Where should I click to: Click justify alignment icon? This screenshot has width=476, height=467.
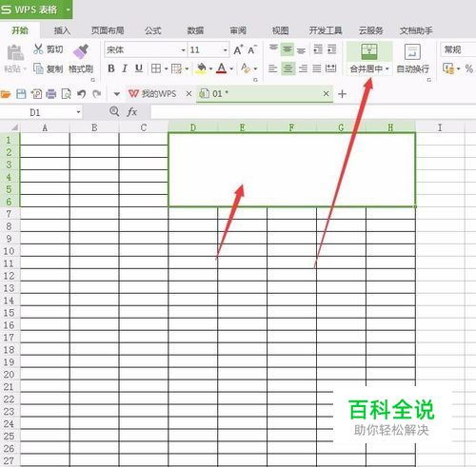coord(317,68)
